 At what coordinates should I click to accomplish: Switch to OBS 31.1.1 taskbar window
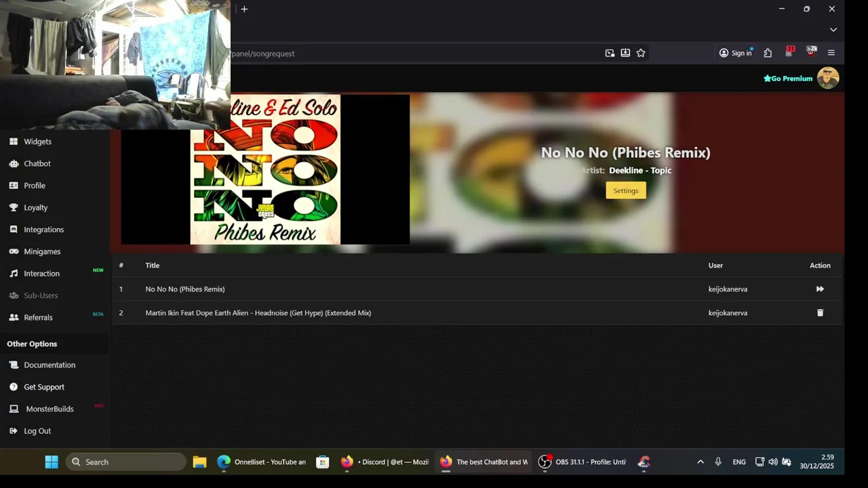point(583,462)
